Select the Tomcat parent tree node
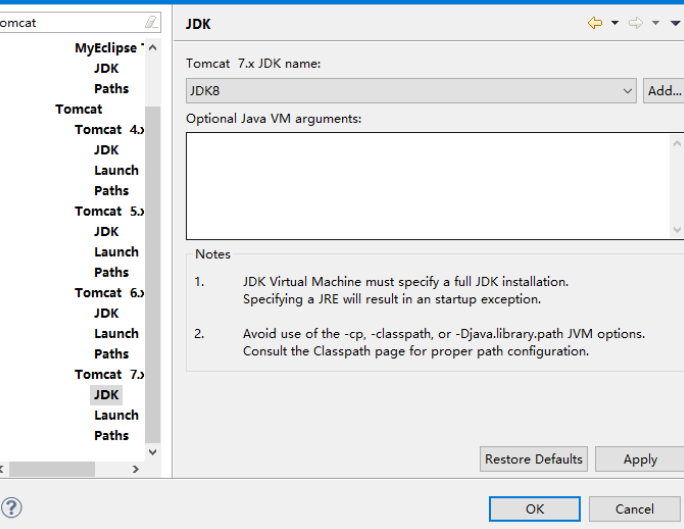The image size is (684, 529). tap(79, 109)
